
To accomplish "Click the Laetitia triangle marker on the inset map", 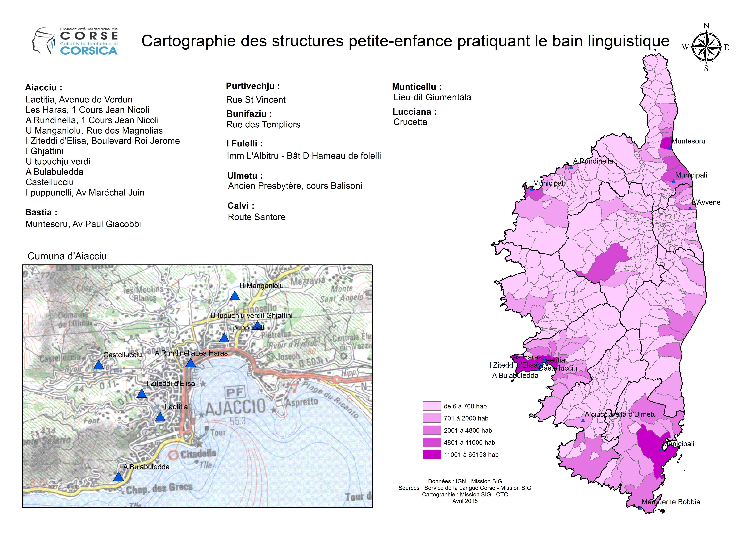I will [160, 417].
